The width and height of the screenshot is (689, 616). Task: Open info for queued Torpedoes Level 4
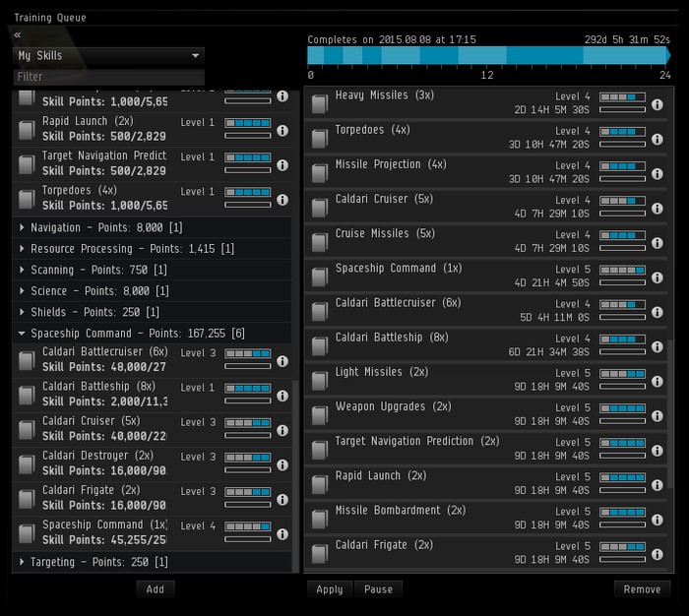point(657,140)
